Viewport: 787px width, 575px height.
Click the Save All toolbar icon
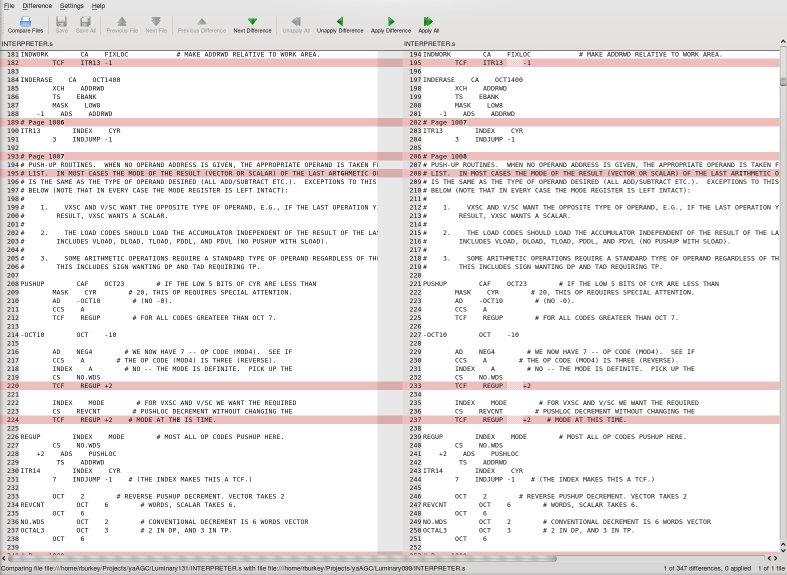tap(86, 24)
